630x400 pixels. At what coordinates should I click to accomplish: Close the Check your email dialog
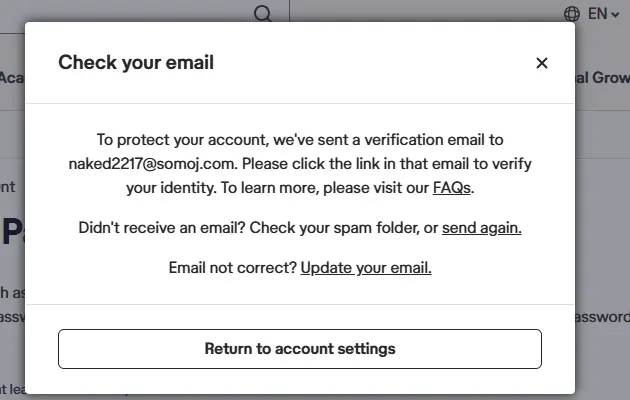click(542, 63)
